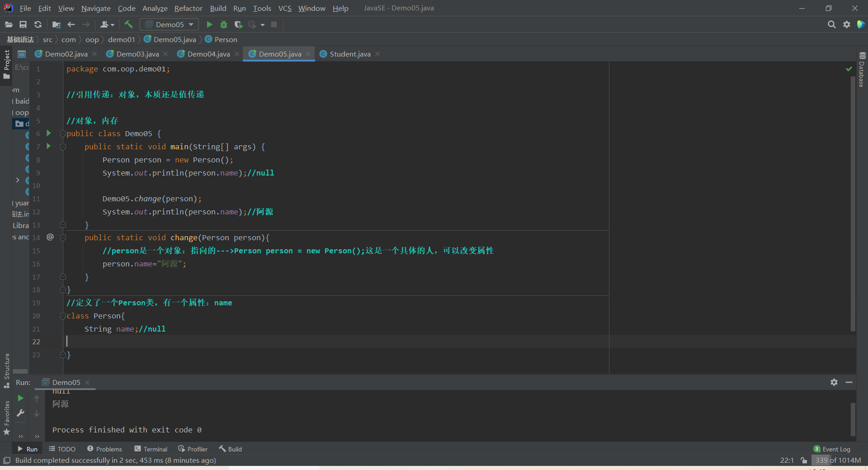868x470 pixels.
Task: Click the 22:1 cursor position indicator
Action: pyautogui.click(x=787, y=460)
